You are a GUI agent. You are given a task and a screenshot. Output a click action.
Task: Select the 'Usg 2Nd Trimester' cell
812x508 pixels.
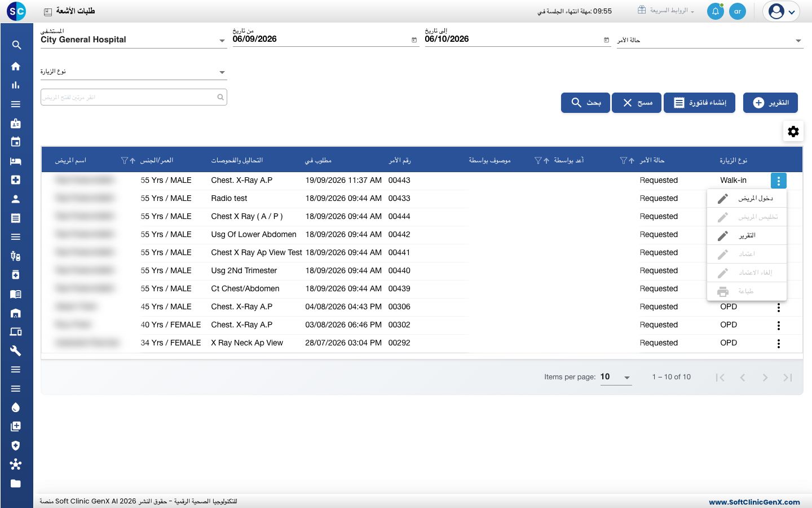click(x=244, y=271)
